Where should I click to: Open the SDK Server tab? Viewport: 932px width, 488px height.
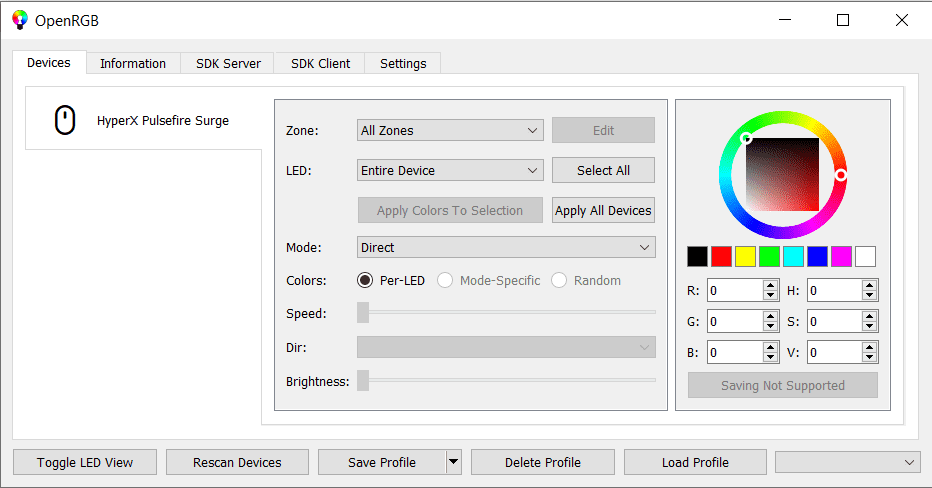click(x=228, y=63)
